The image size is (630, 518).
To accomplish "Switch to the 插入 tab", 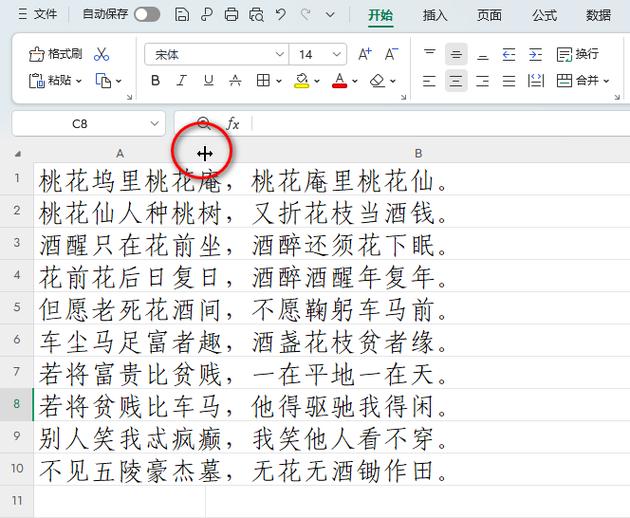I will coord(435,15).
